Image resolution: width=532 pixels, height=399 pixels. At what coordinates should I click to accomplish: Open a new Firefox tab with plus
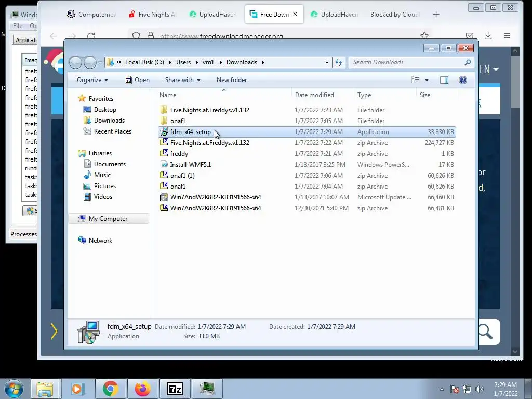[x=436, y=14]
